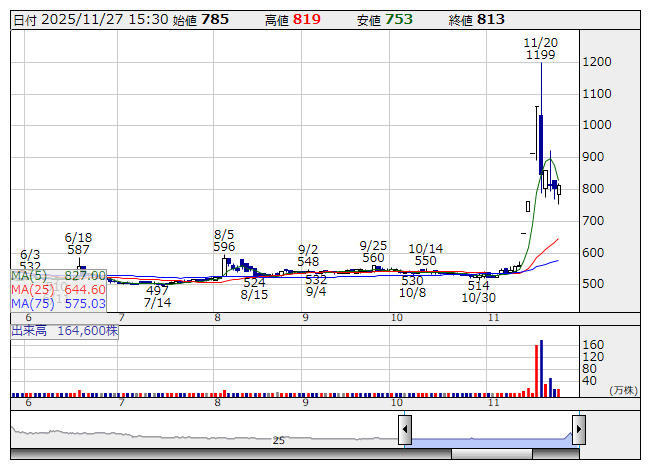Click the MA(75) 575.03 legend label
The image size is (653, 470).
(x=58, y=303)
